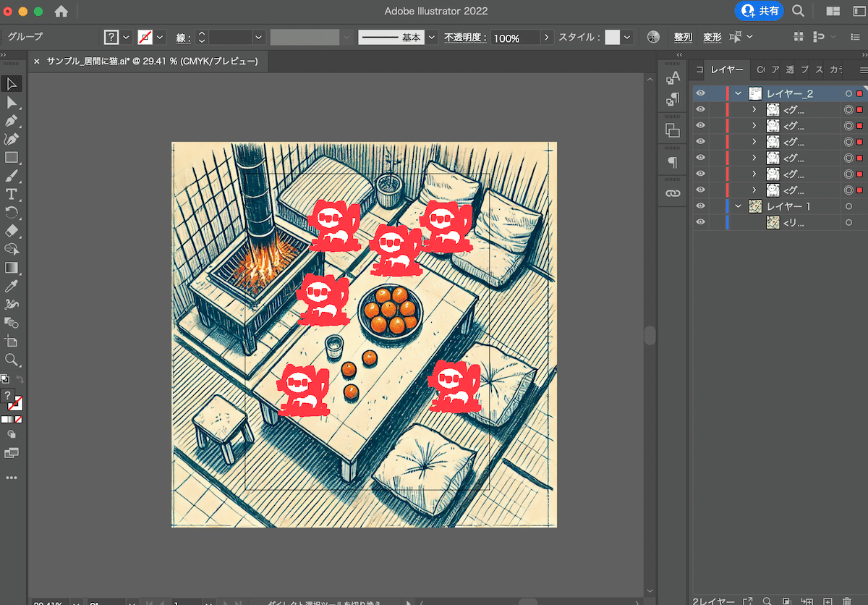Select the Rotate tool
Viewport: 868px width, 605px height.
(x=12, y=212)
